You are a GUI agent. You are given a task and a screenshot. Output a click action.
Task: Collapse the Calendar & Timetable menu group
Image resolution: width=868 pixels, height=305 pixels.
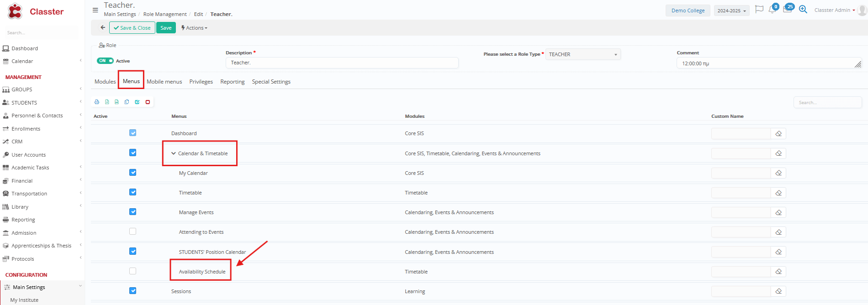click(x=174, y=153)
